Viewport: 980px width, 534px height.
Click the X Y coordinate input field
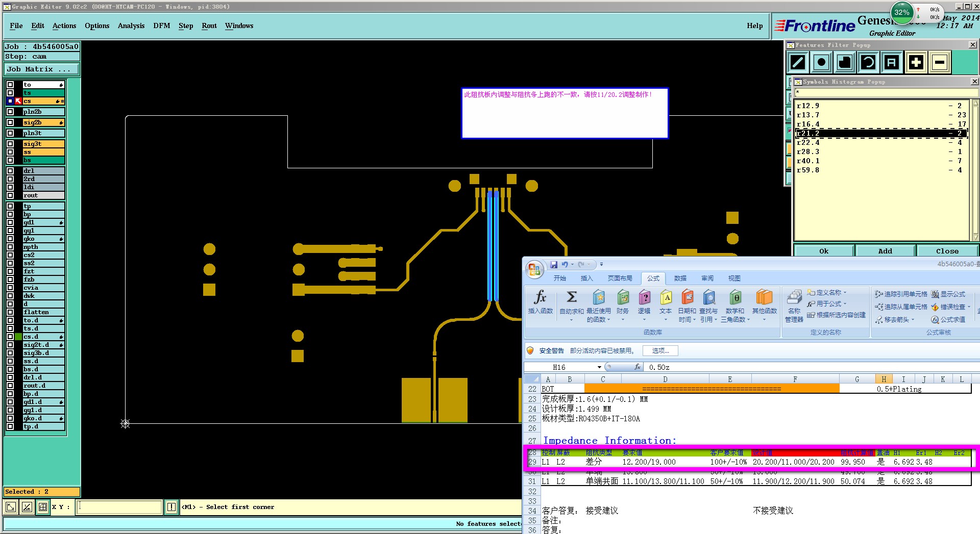coord(119,507)
